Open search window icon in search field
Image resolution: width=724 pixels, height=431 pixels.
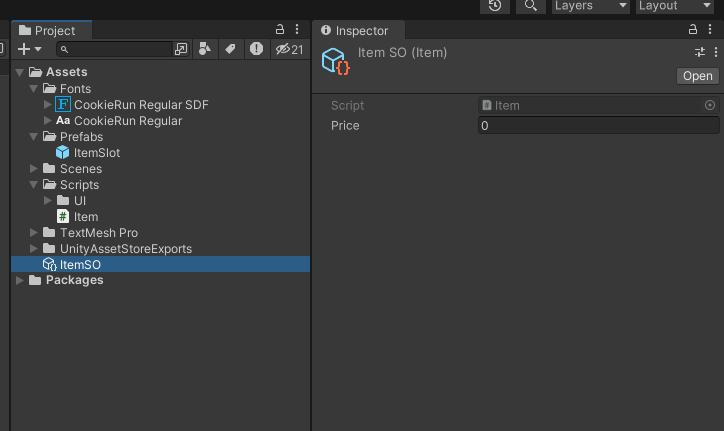tap(181, 49)
